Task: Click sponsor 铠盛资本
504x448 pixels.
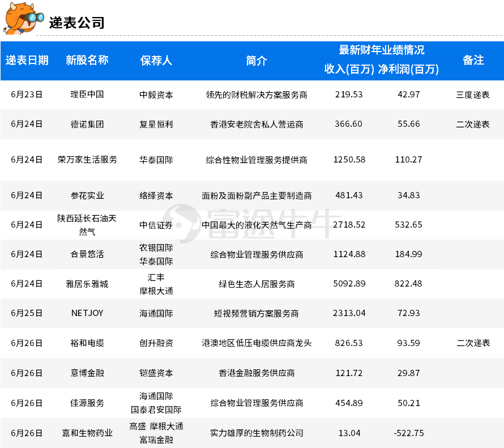Action: click(x=156, y=373)
